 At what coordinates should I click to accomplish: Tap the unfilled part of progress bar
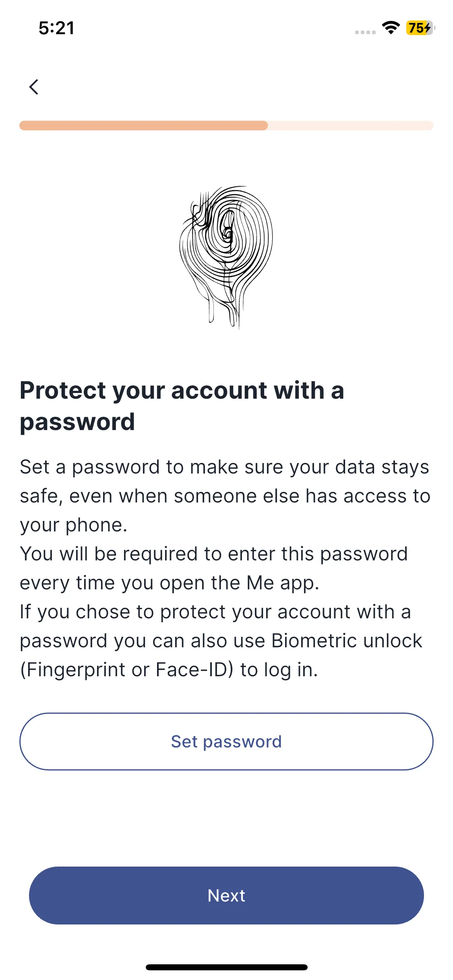tap(351, 126)
